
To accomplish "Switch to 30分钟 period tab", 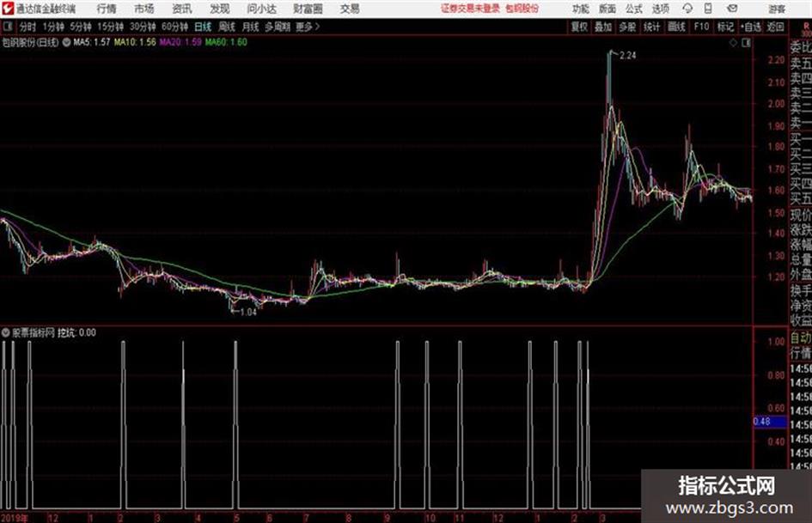I will pos(143,27).
